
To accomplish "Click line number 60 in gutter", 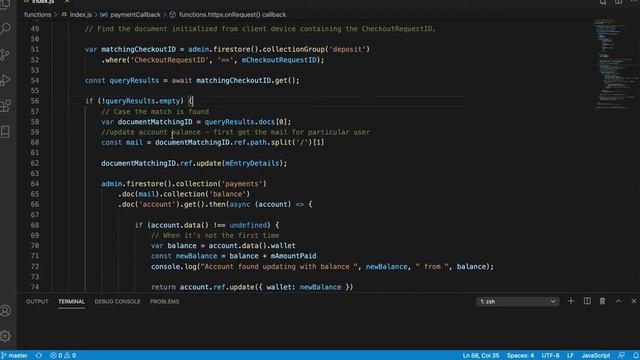I will (35, 142).
